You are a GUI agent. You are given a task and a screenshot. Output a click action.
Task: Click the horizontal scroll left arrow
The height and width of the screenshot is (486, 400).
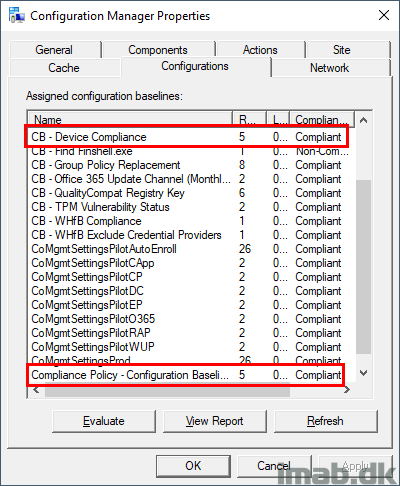point(36,390)
